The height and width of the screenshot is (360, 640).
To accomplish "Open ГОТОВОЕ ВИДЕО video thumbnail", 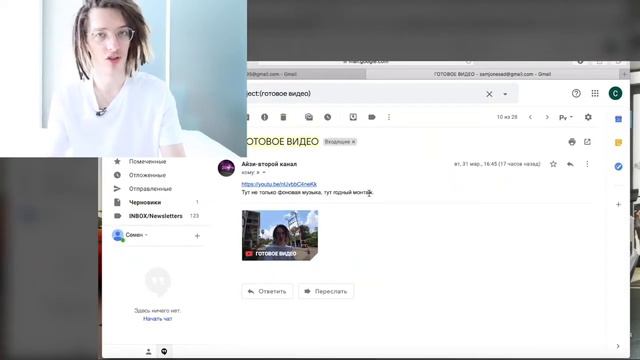I will pos(280,236).
